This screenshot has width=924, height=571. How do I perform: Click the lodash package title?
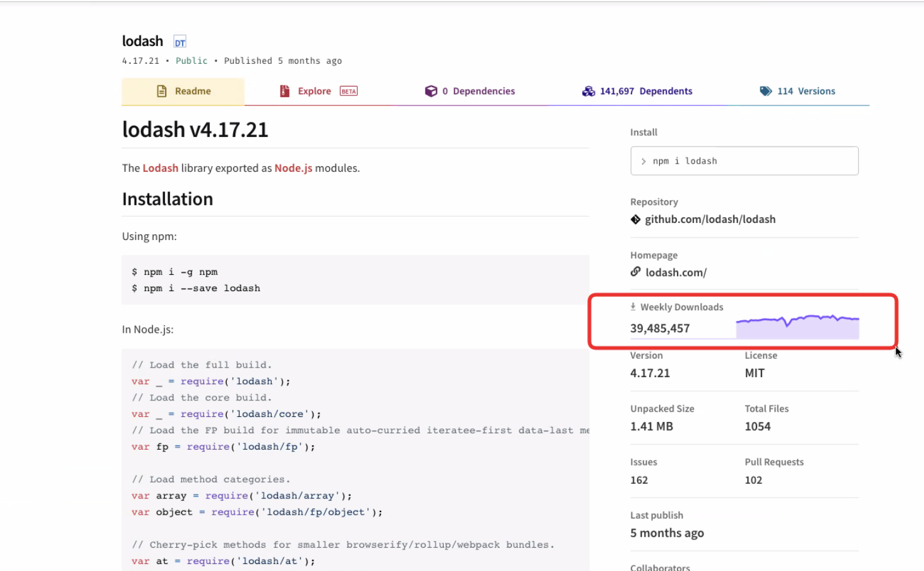143,41
